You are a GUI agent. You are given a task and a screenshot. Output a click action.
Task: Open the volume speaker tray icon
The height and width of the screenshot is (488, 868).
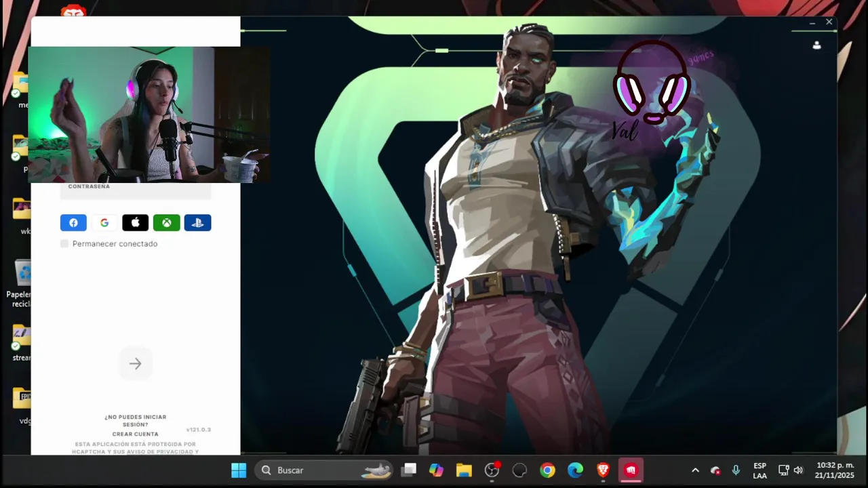(x=798, y=470)
